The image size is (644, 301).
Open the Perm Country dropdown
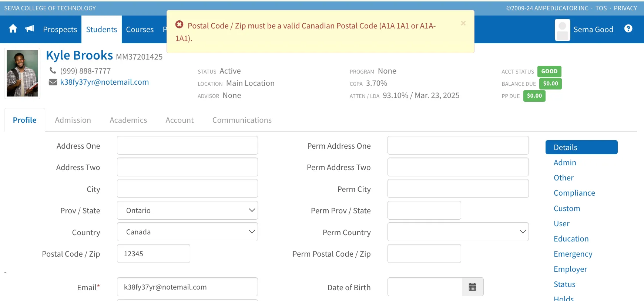pyautogui.click(x=458, y=232)
